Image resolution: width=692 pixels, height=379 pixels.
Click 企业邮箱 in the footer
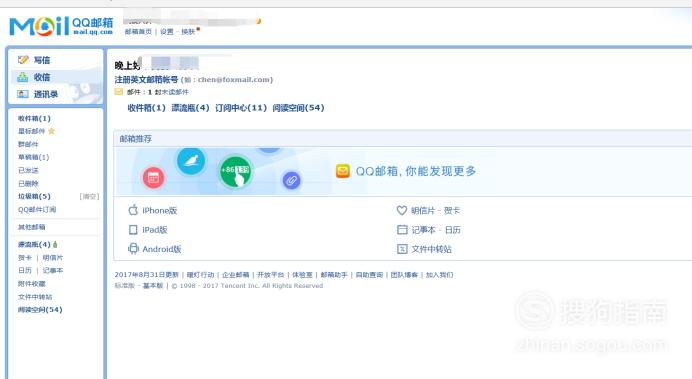236,275
